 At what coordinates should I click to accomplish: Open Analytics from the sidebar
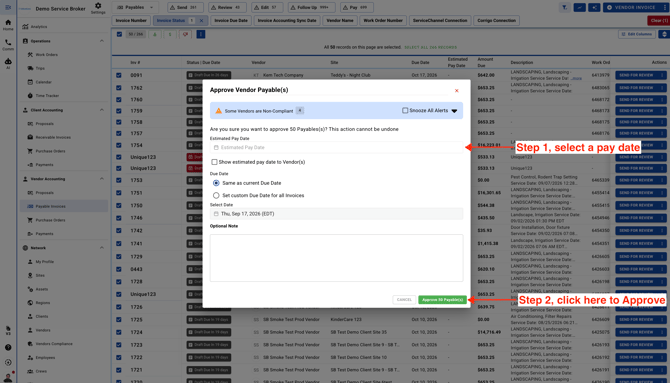tap(38, 27)
